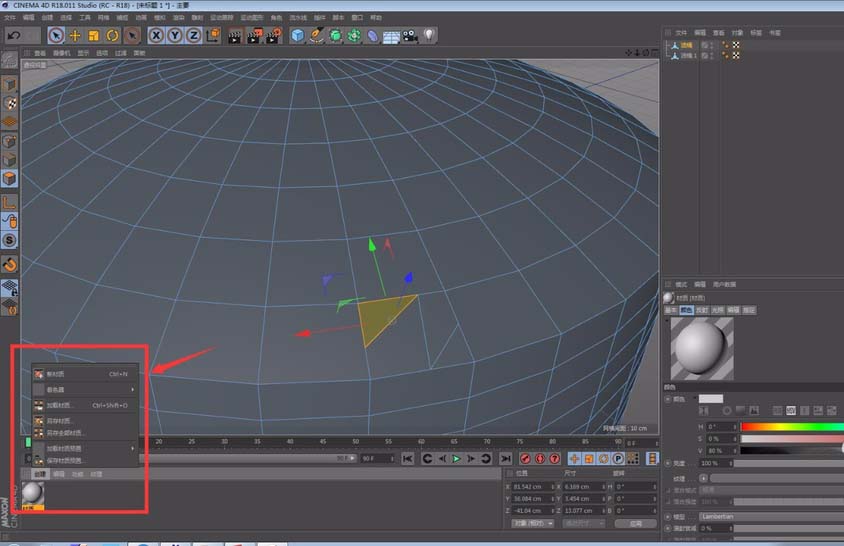
Task: Click the Undo arrow icon
Action: coord(15,35)
